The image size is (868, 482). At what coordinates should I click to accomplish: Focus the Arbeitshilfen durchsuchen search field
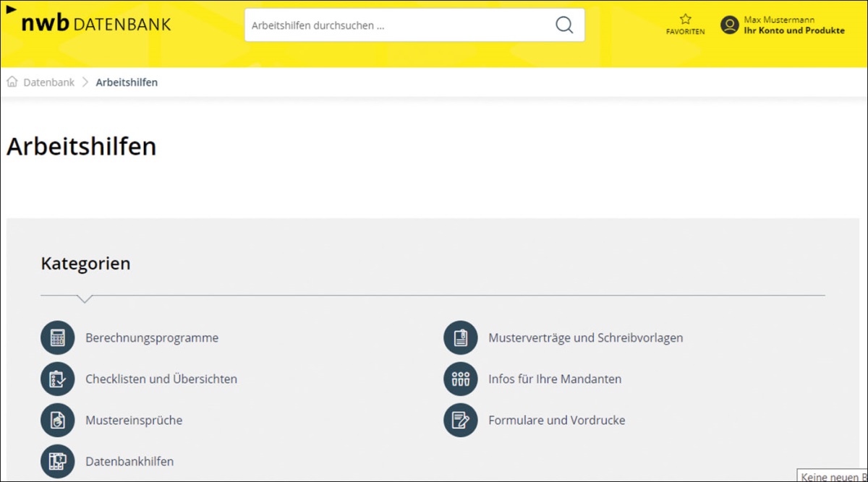pyautogui.click(x=398, y=25)
